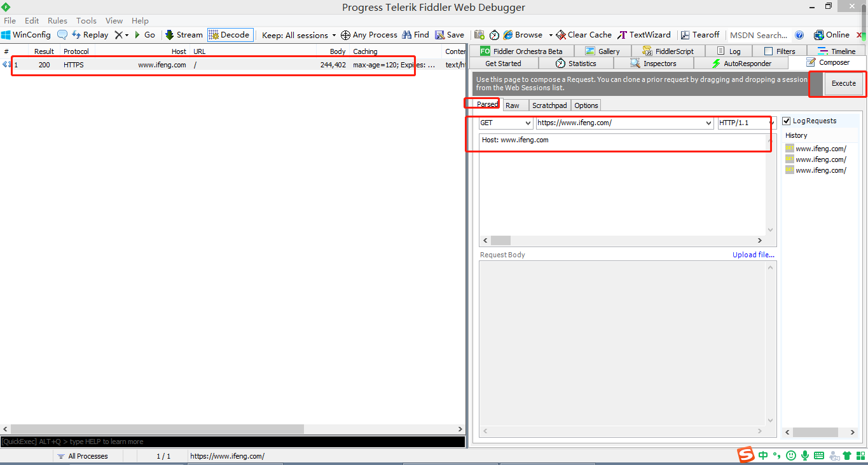Open the File menu
The width and height of the screenshot is (868, 465).
(10, 20)
